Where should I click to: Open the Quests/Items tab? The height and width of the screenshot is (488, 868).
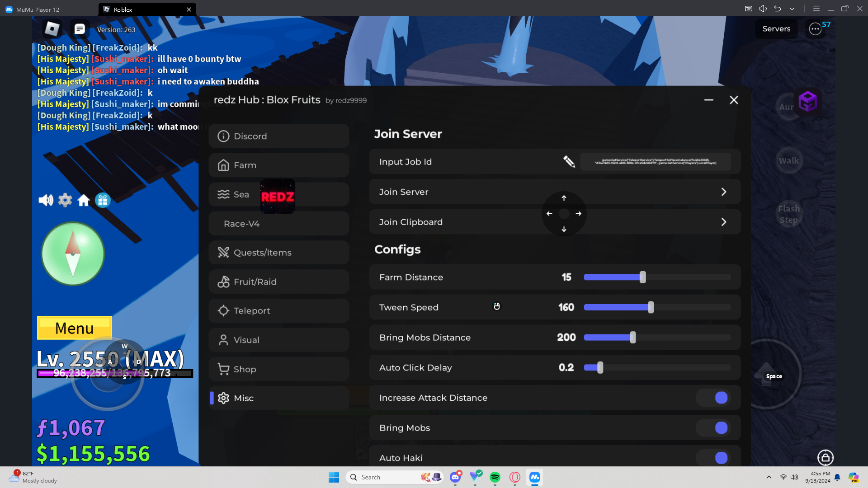tap(279, 253)
